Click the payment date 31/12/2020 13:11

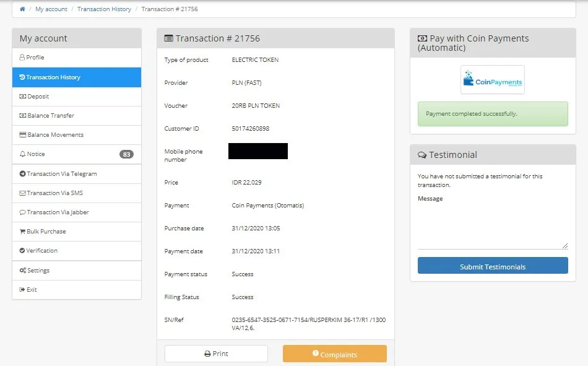256,251
